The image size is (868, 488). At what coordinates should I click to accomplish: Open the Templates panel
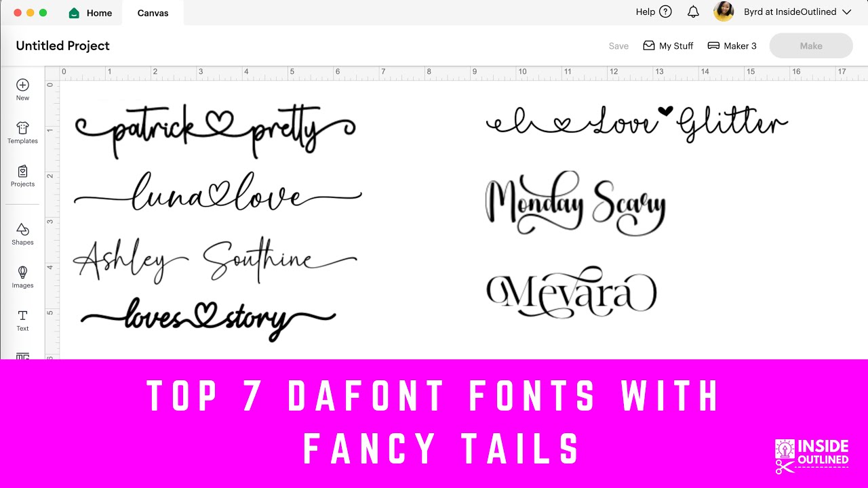coord(22,133)
